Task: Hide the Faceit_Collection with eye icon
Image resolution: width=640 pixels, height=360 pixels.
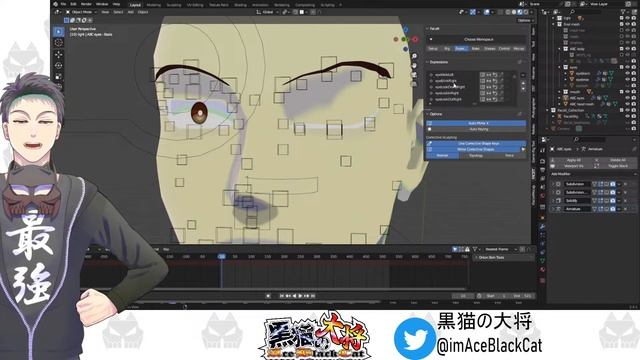Action: [627, 110]
